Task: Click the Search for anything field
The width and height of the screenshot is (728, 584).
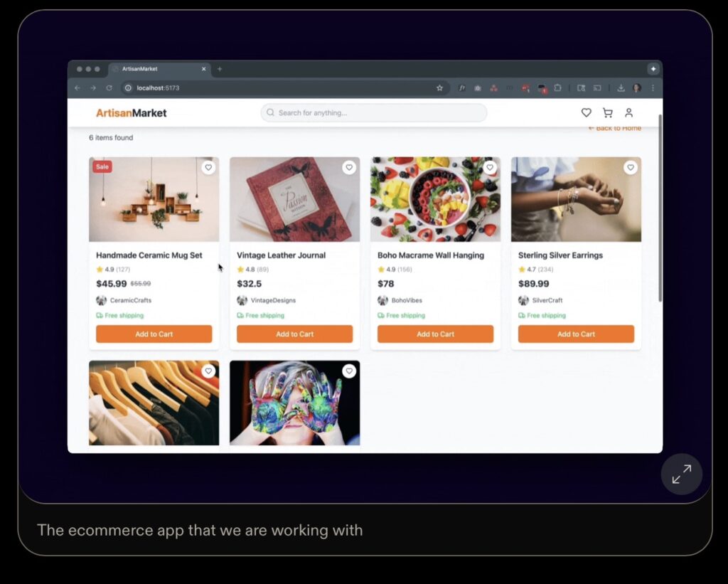Action: click(374, 113)
